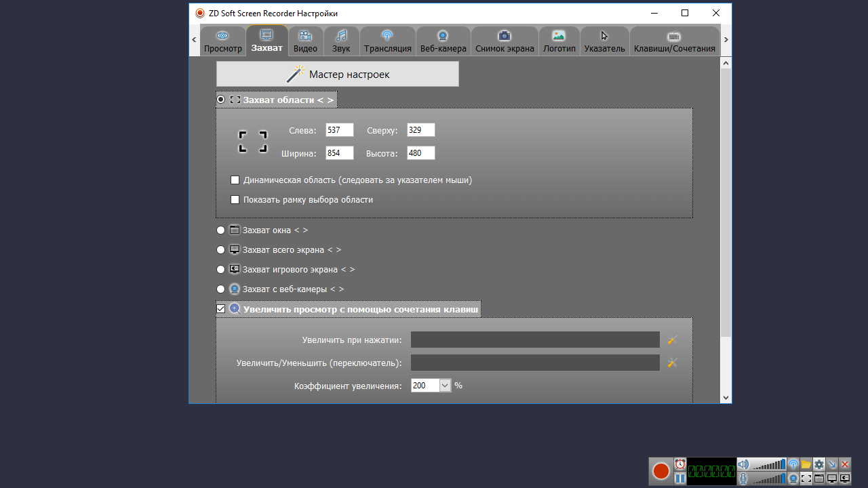Open the Клавиши/Сочетания tab
Viewport: 868px width, 488px height.
click(x=674, y=41)
